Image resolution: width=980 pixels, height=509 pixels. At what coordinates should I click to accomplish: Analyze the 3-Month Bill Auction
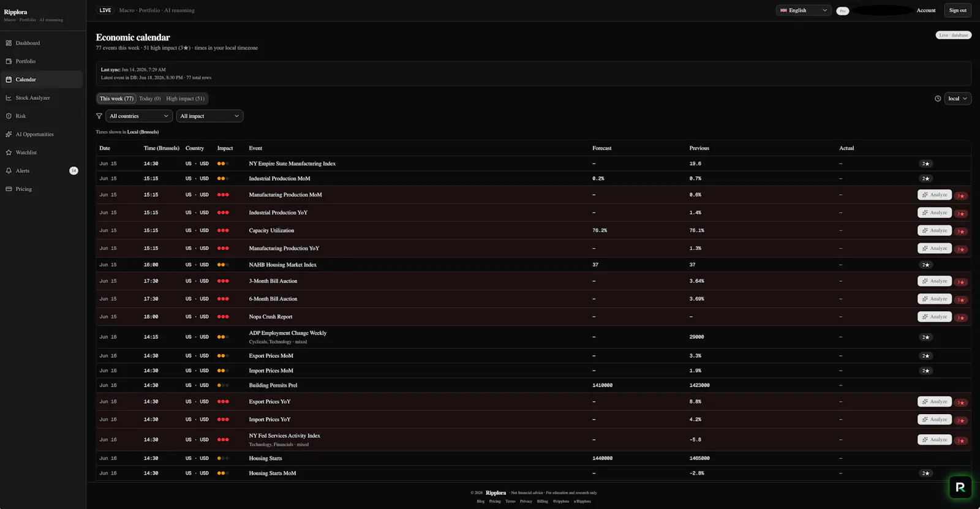click(935, 281)
